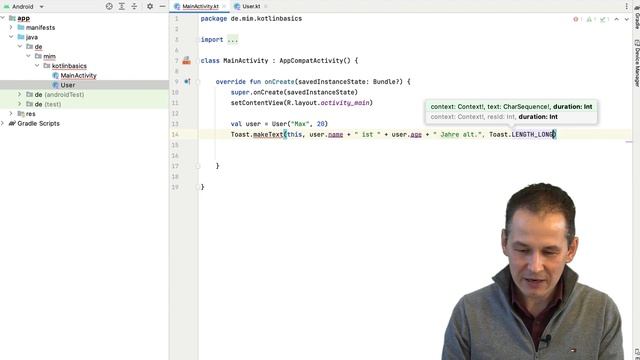This screenshot has width=640, height=360.
Task: Click the related XML file gutter icon on line 7
Action: 187,60
